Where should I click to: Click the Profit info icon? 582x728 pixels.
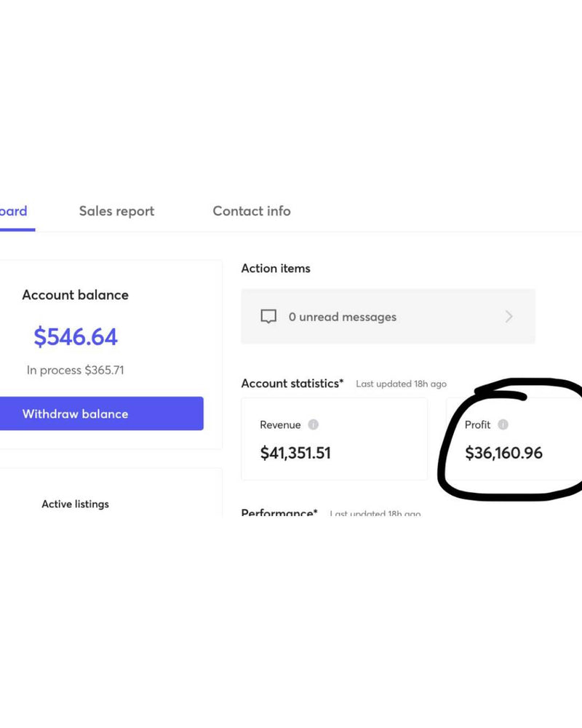pyautogui.click(x=503, y=424)
